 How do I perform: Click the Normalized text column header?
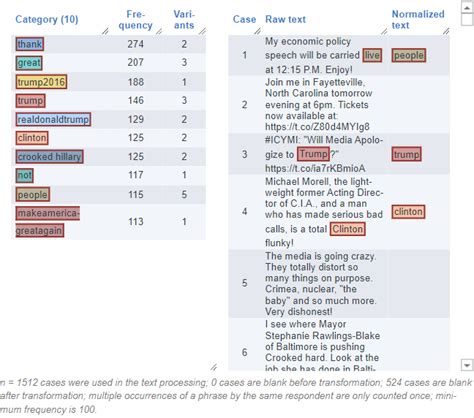tap(418, 20)
